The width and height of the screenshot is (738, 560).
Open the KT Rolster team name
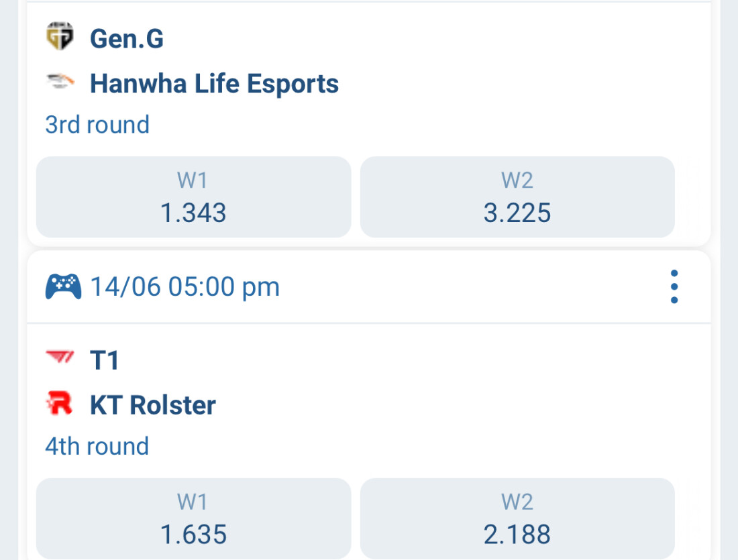[x=153, y=405]
